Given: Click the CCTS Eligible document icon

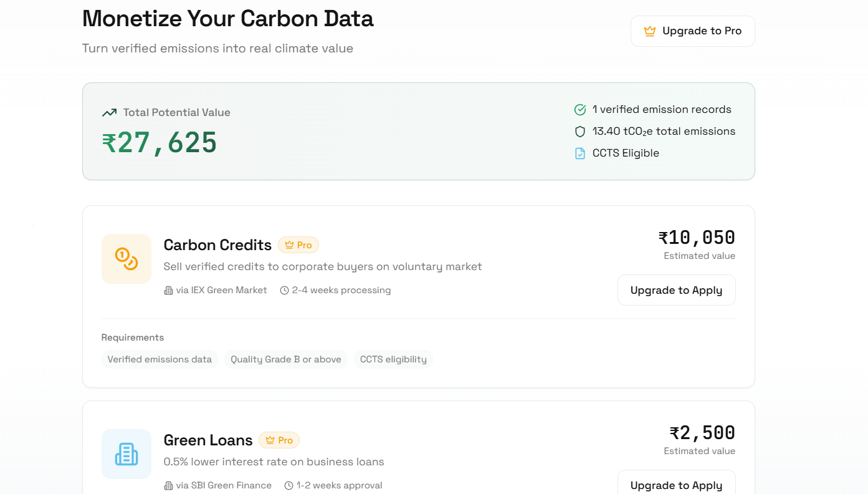Looking at the screenshot, I should (580, 153).
